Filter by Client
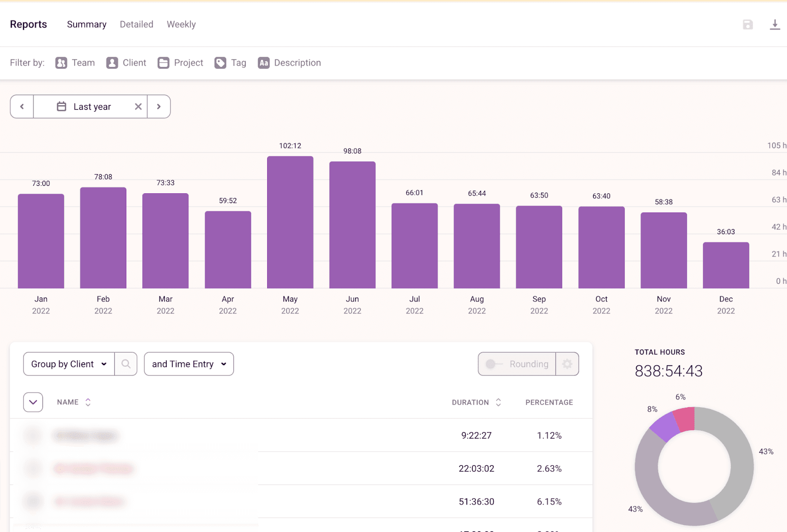 click(126, 63)
